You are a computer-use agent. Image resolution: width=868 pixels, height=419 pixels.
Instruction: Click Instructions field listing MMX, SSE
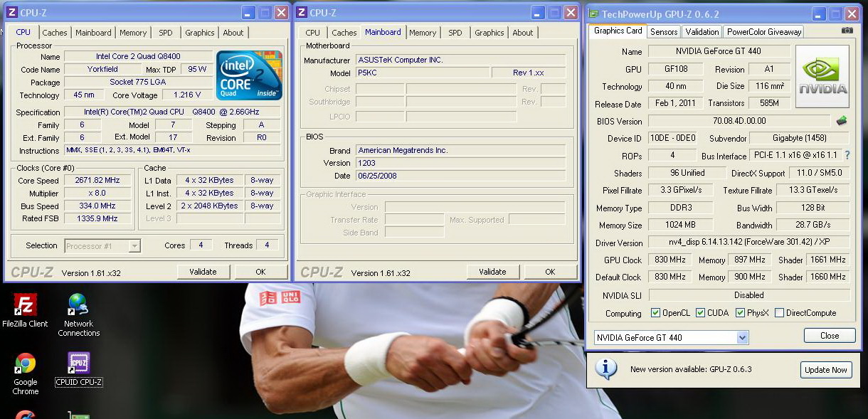(172, 151)
